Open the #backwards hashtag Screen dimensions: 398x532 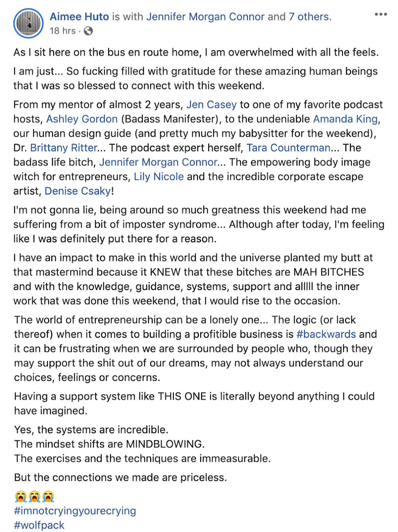(326, 334)
